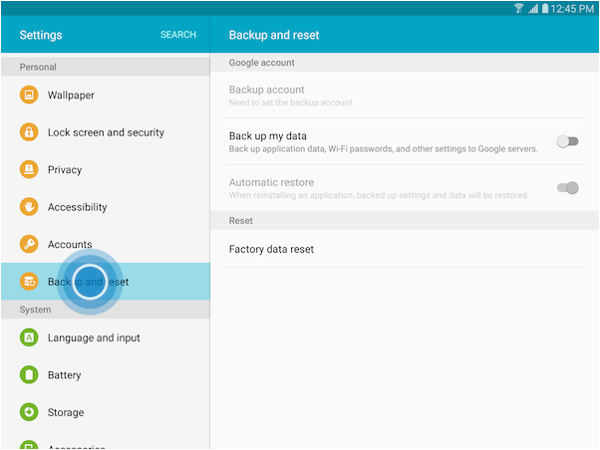This screenshot has height=450, width=600.
Task: Click the Accounts key icon
Action: point(29,244)
